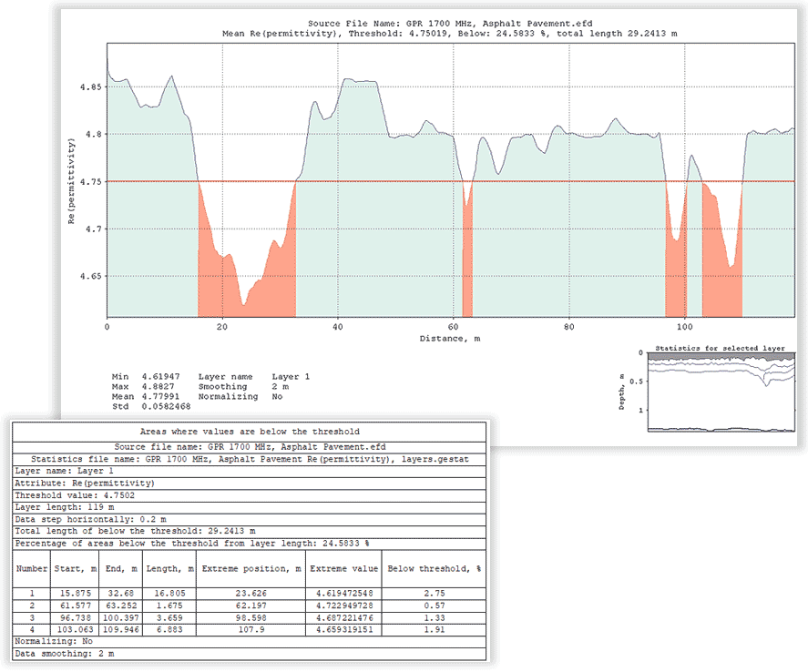Screen dimensions: 808x672
Task: Click the 'Extreme position, m' column header
Action: coord(251,569)
